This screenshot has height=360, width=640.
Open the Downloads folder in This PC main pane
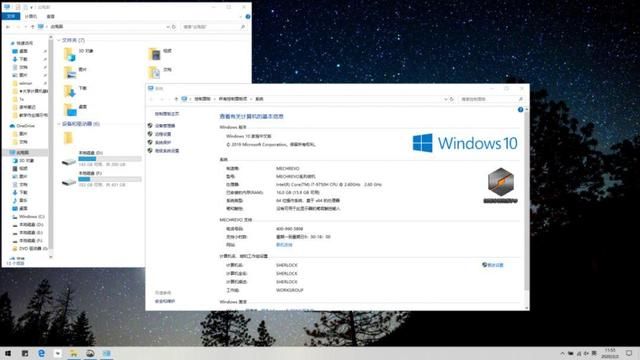click(x=76, y=91)
